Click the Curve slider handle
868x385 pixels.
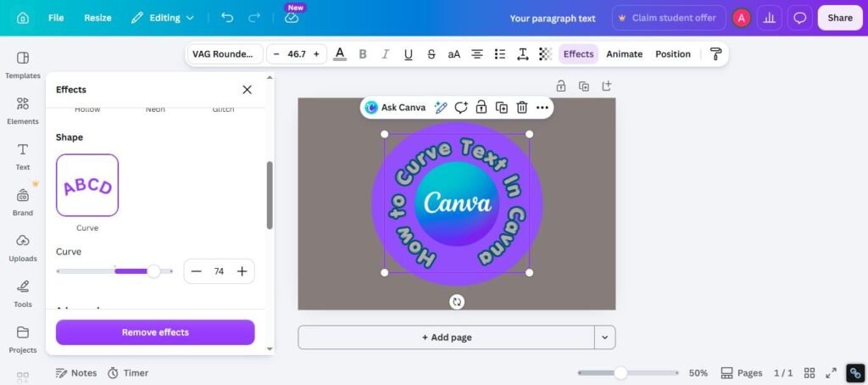[153, 271]
